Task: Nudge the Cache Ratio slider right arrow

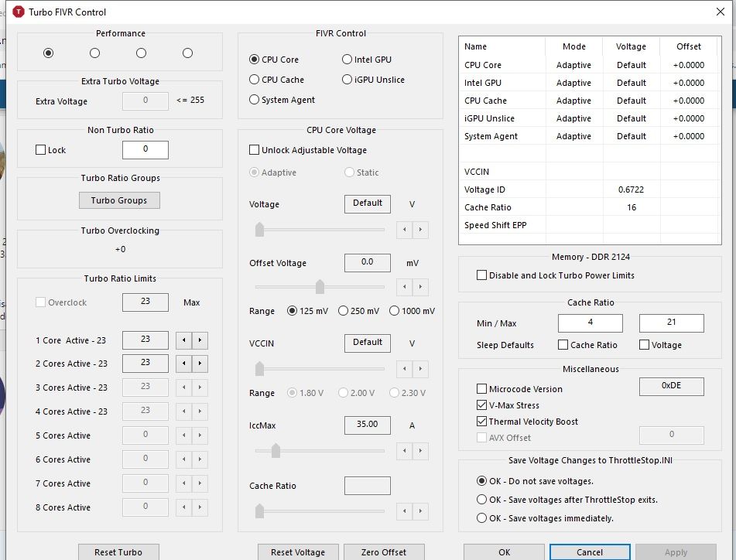Action: pos(420,510)
